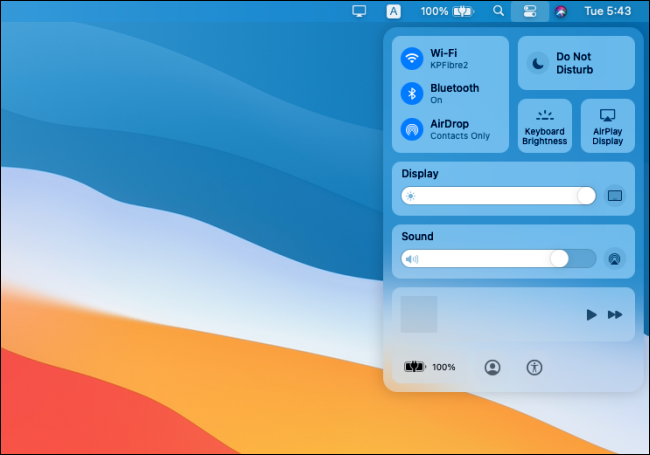
Task: Open Fast User Switching icon
Action: [492, 367]
